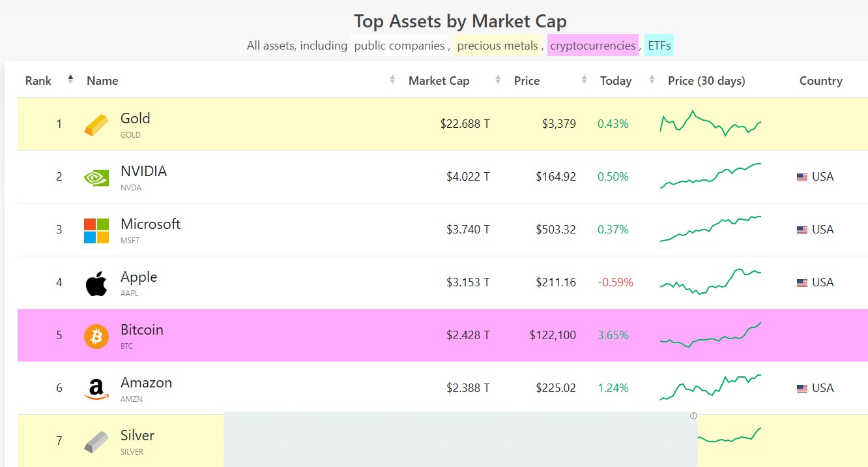Image resolution: width=868 pixels, height=467 pixels.
Task: Sort table by Rank arrows
Action: (x=70, y=80)
